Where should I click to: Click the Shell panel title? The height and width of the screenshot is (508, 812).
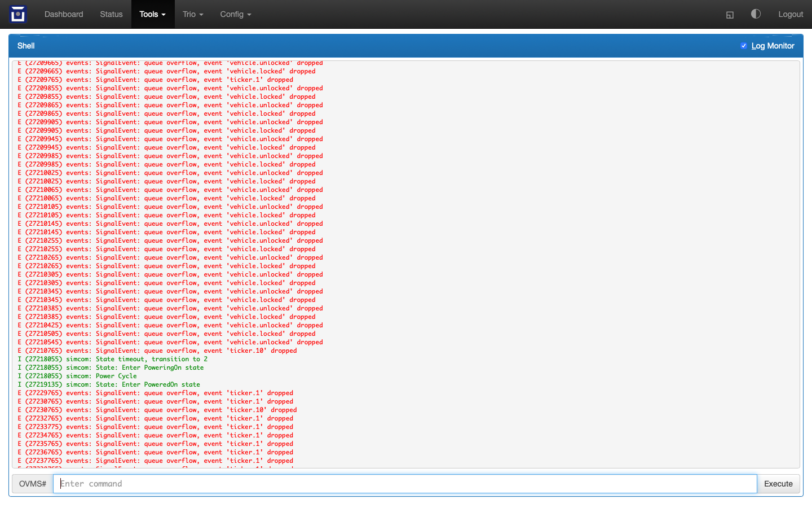click(26, 46)
